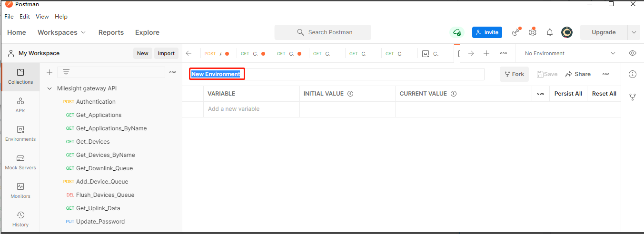The width and height of the screenshot is (644, 234).
Task: Open the View menu
Action: [42, 16]
